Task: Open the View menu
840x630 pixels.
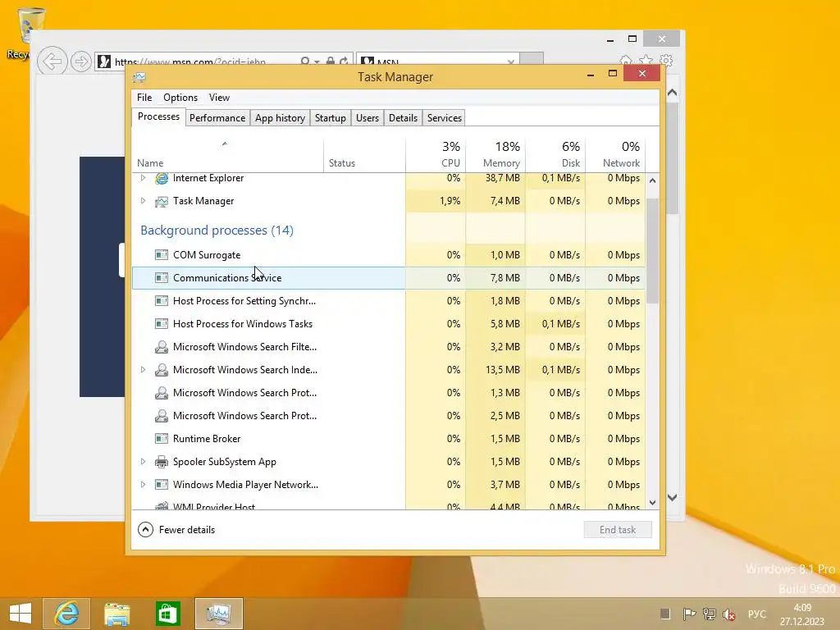Action: click(x=219, y=98)
